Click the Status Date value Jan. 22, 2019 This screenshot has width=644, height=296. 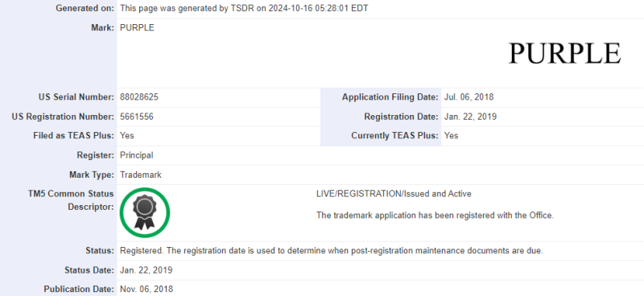coord(147,270)
